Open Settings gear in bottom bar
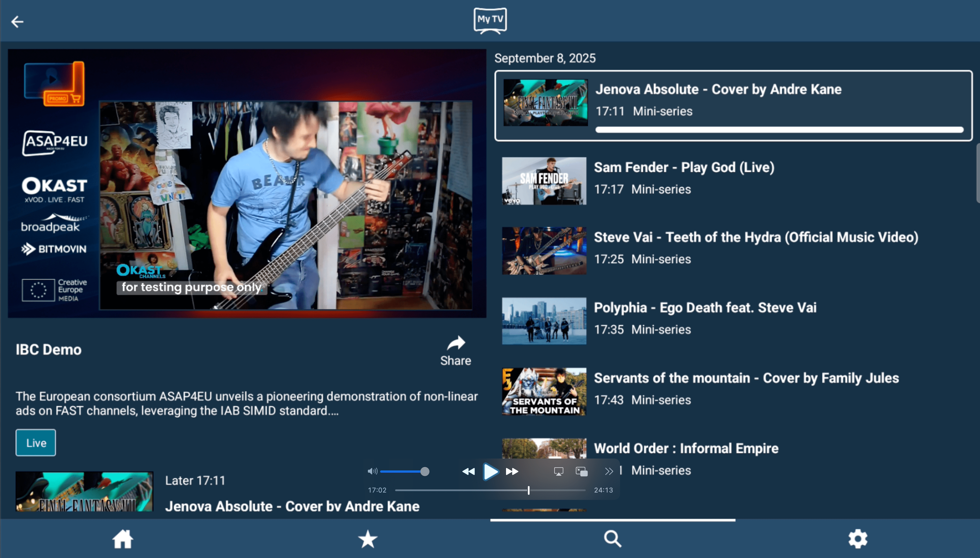The width and height of the screenshot is (980, 558). [x=858, y=539]
